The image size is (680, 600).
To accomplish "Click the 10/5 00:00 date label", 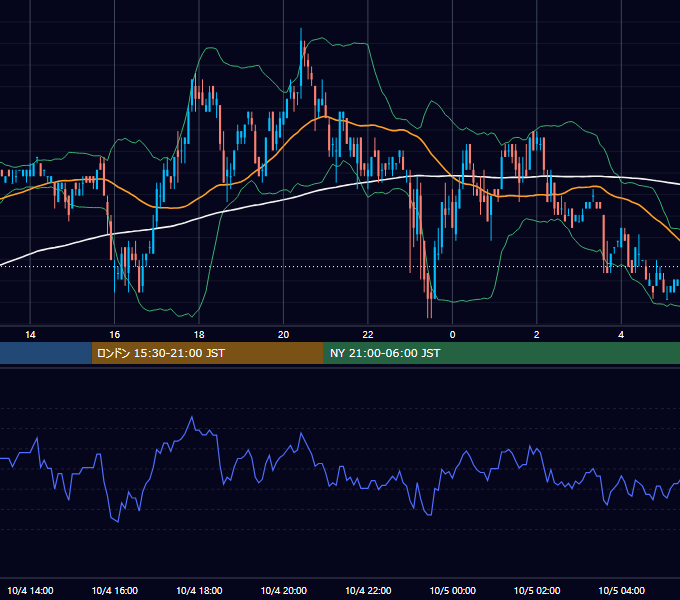I will point(452,590).
